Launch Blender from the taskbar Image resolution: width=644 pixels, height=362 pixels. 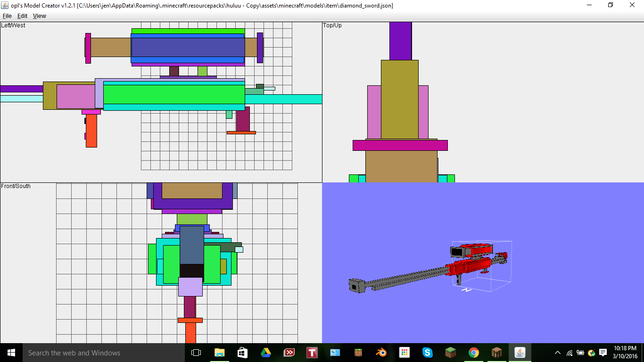pos(381,353)
